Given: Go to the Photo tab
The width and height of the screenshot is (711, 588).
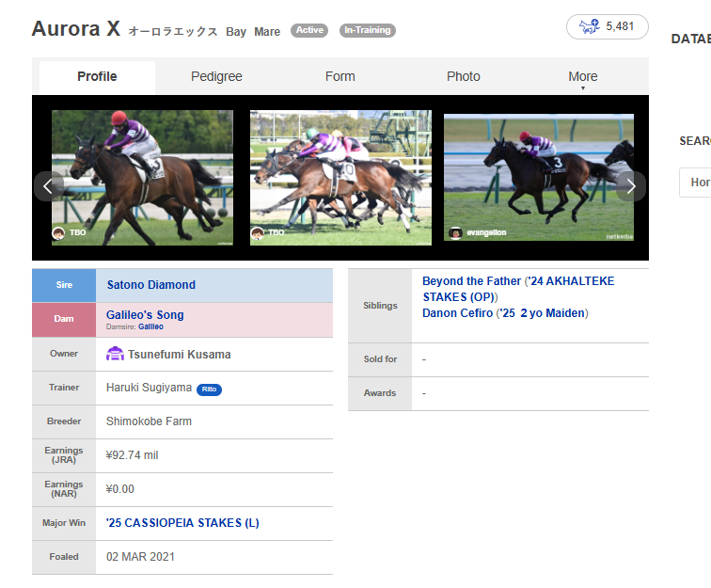Looking at the screenshot, I should [463, 77].
